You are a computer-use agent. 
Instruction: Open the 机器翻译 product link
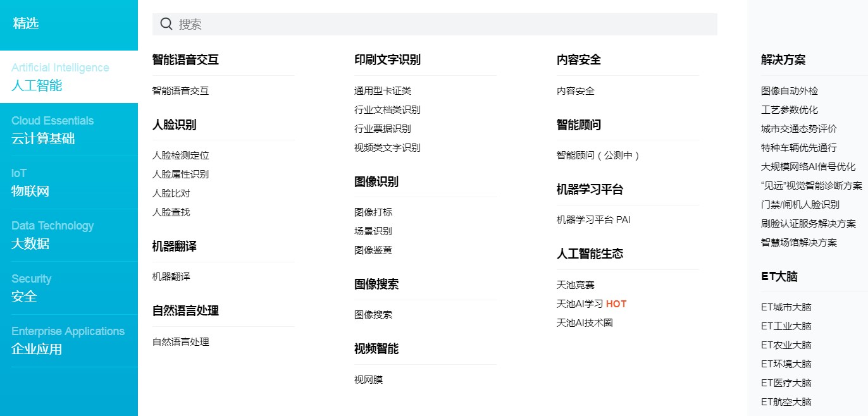(171, 277)
